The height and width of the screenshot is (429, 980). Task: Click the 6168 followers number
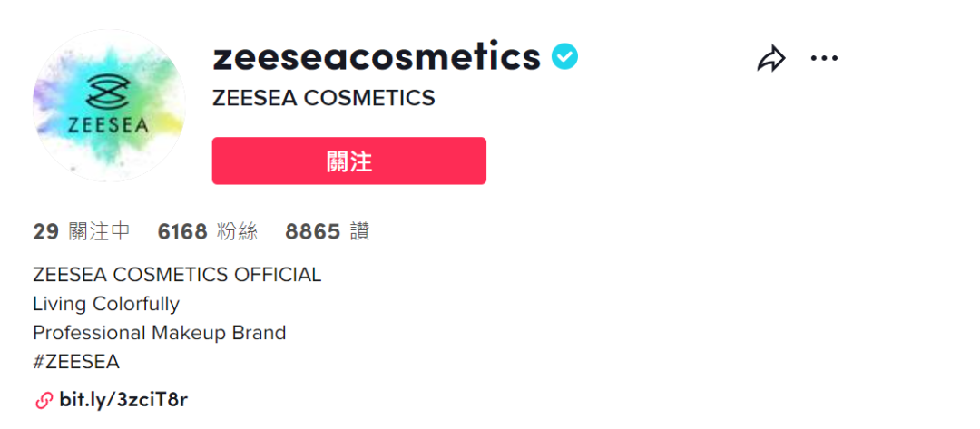click(x=182, y=232)
